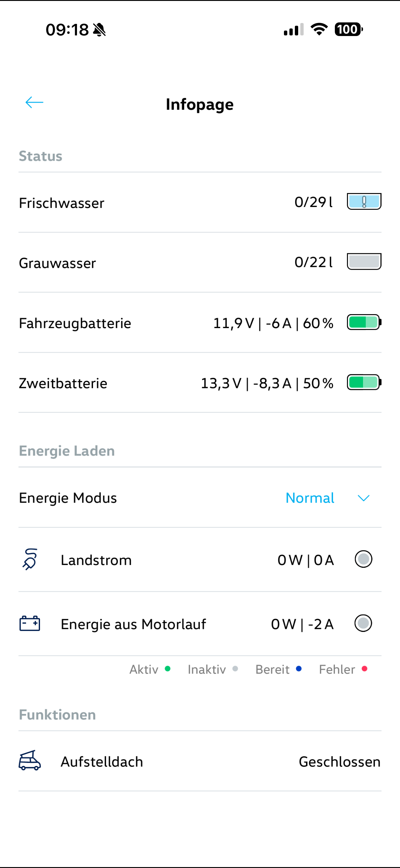400x868 pixels.
Task: Tap the Fahrzeugbatterie battery icon
Action: (x=364, y=322)
